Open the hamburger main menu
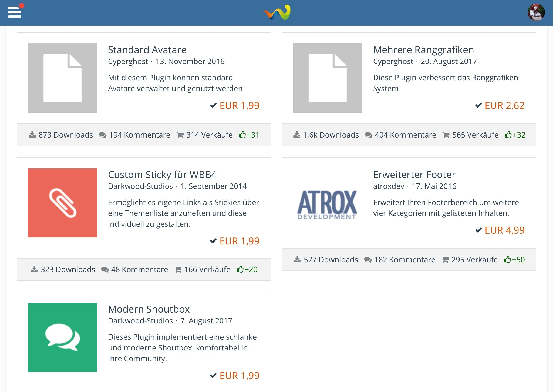This screenshot has width=553, height=392. coord(15,12)
